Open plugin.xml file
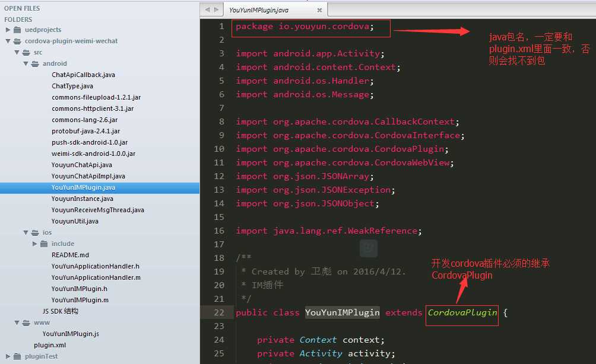The height and width of the screenshot is (364, 596). [50, 346]
